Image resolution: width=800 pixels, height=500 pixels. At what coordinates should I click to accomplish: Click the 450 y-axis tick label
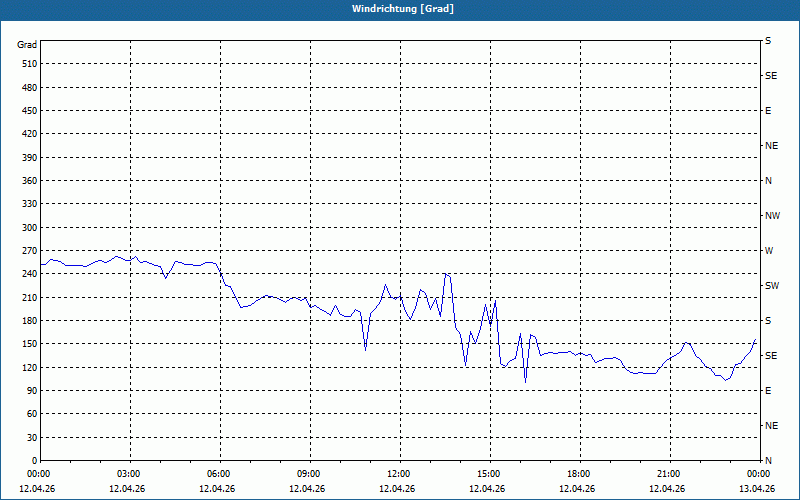[30, 111]
